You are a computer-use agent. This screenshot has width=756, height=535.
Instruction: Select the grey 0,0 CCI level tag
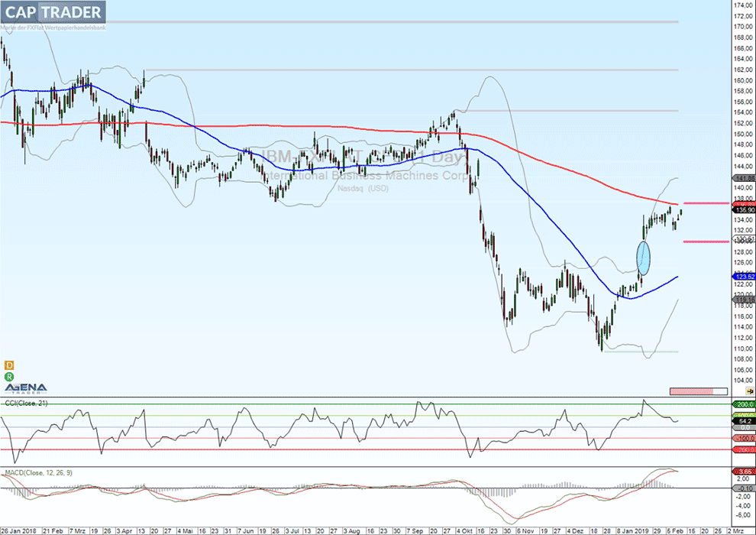pos(744,427)
